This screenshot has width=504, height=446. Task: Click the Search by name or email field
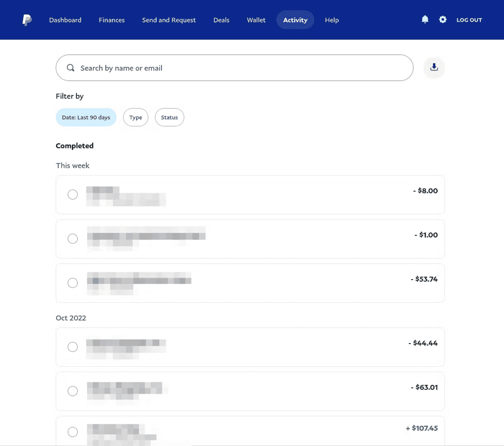pyautogui.click(x=241, y=68)
